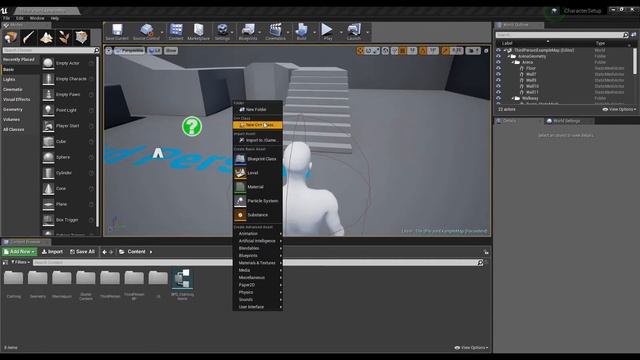Open the Add New dropdown in Content Browser
The height and width of the screenshot is (360, 640).
pyautogui.click(x=19, y=252)
